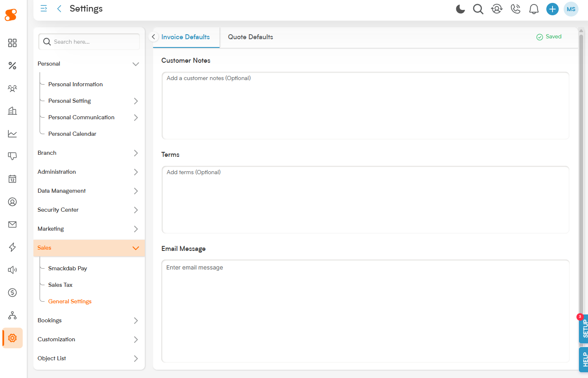Image resolution: width=588 pixels, height=378 pixels.
Task: Open the HELP side tab
Action: tap(583, 359)
